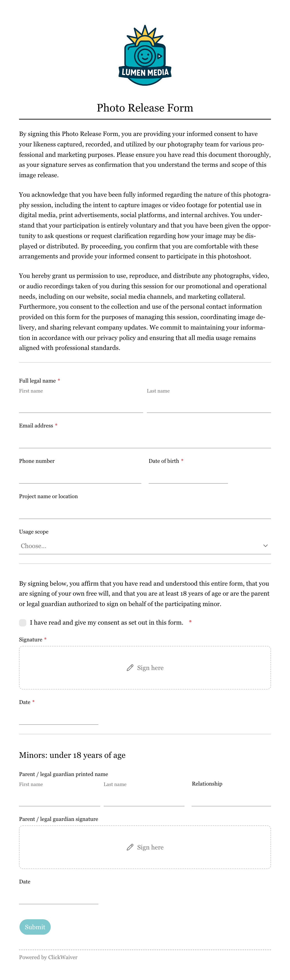Click the Usage scope chevron arrow

265,546
